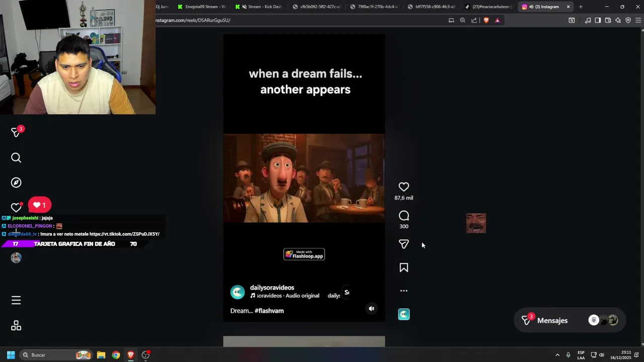Click the Instagram URL address bar

point(299,20)
